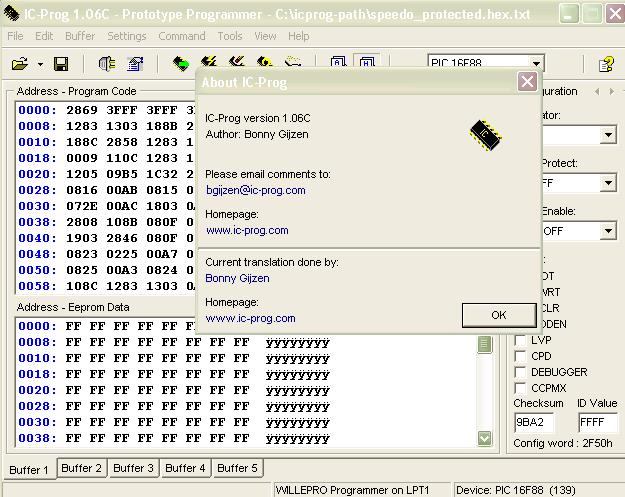
Task: Expand the Oscillator dropdown
Action: click(608, 135)
